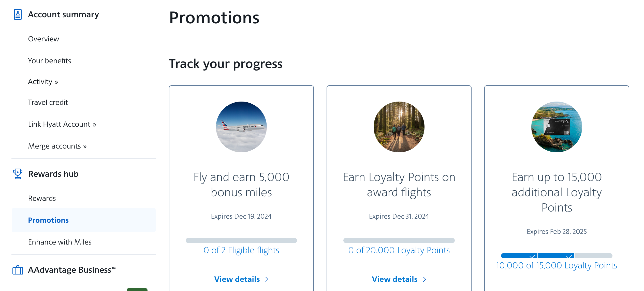Image resolution: width=644 pixels, height=291 pixels.
Task: Open the Your benefits page
Action: [50, 61]
